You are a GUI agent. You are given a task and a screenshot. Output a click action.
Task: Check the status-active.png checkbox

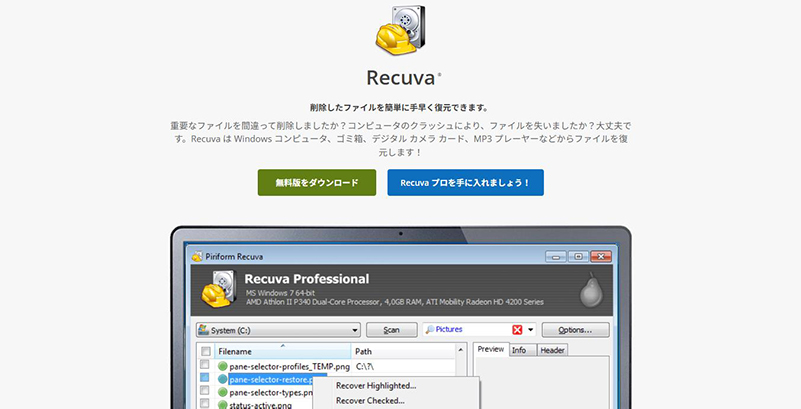(204, 404)
